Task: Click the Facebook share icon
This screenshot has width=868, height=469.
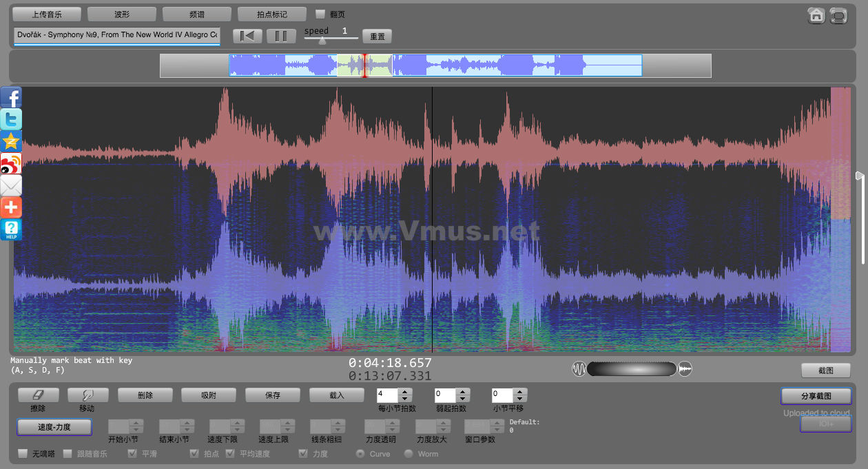Action: coord(11,98)
